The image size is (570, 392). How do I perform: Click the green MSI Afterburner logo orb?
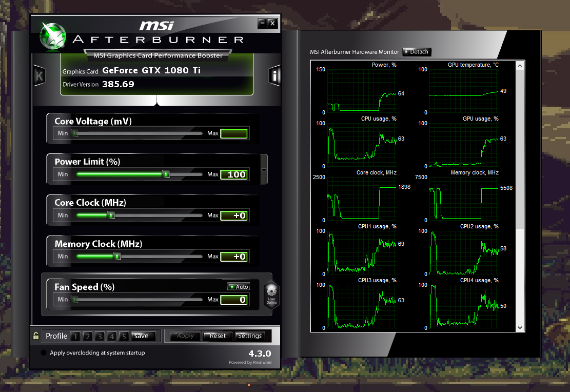53,36
